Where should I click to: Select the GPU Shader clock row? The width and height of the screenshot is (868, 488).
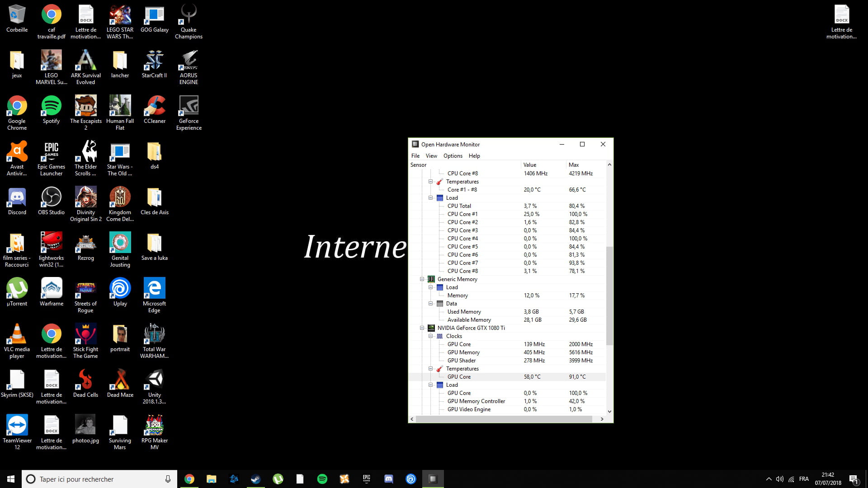point(507,361)
